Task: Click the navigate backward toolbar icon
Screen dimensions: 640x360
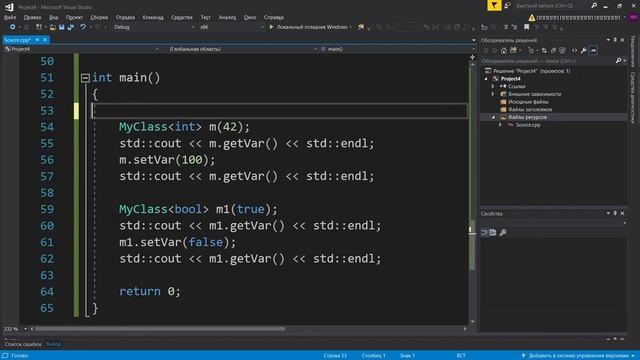Action: coord(12,27)
